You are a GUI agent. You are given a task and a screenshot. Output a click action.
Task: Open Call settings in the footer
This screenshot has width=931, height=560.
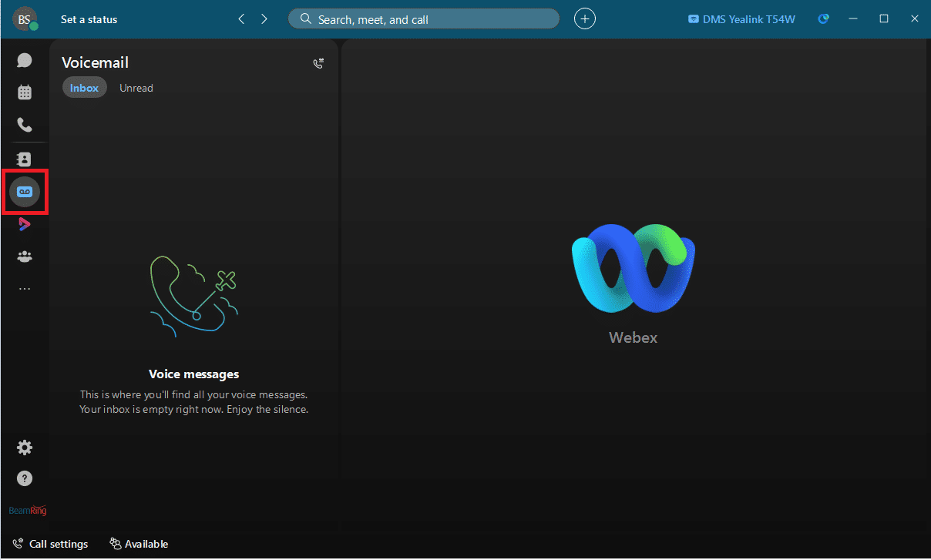point(50,544)
